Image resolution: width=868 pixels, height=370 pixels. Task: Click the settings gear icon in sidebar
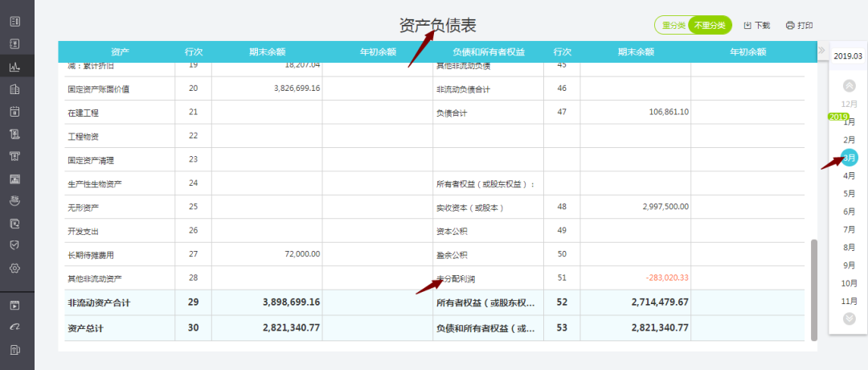14,268
